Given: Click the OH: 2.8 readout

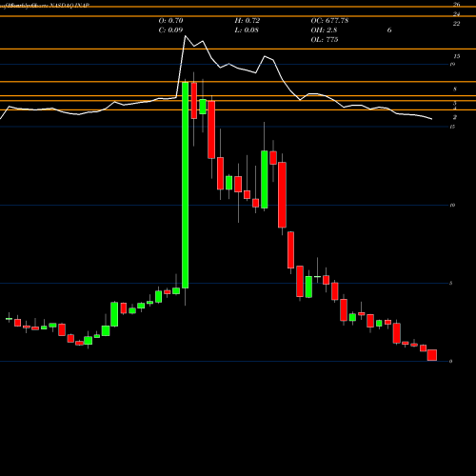Looking at the screenshot, I should (324, 30).
